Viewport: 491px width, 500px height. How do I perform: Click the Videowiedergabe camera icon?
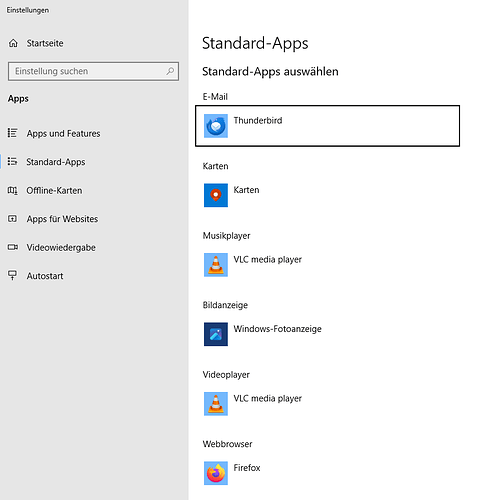click(13, 247)
